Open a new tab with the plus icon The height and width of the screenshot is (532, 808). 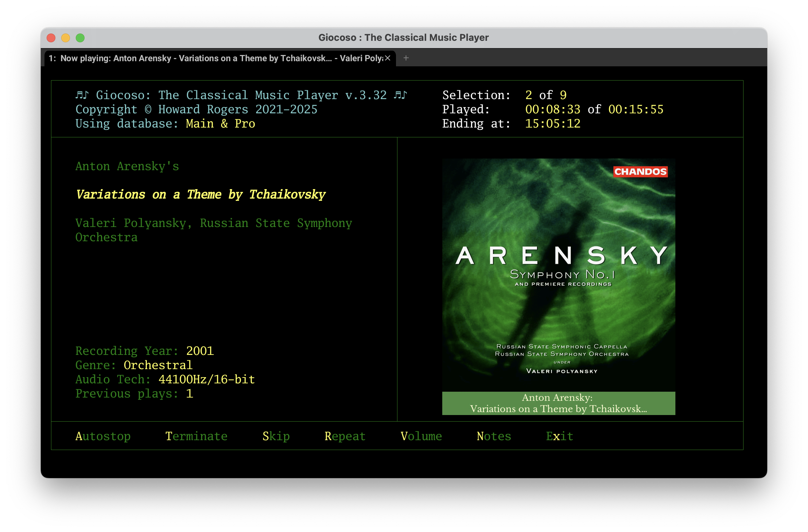(406, 58)
